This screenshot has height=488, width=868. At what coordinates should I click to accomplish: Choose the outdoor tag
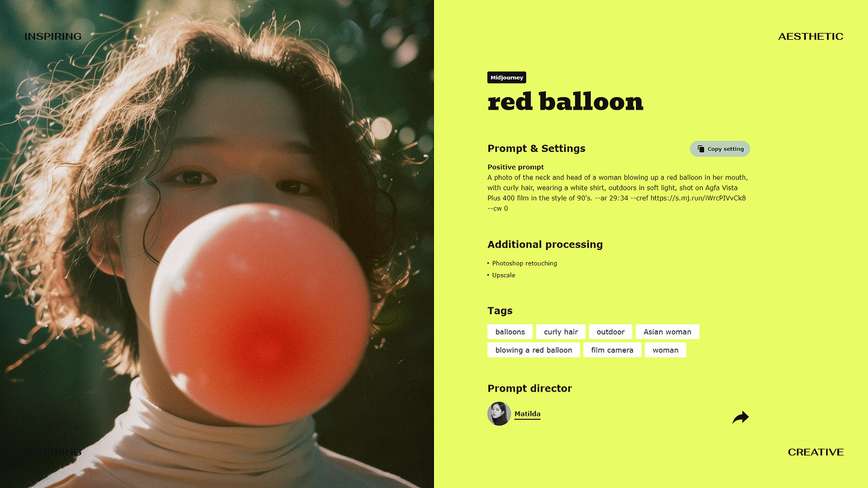611,332
